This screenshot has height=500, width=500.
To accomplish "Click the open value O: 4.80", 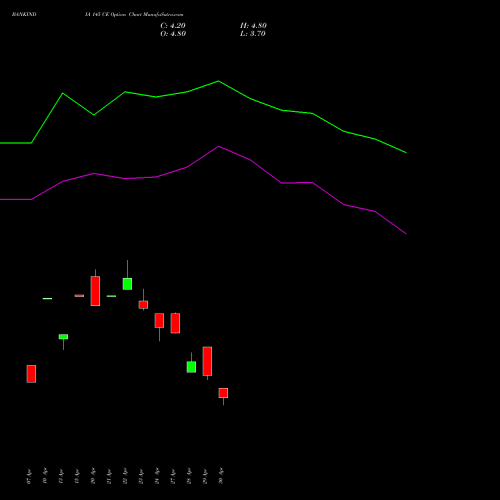I will 173,34.
